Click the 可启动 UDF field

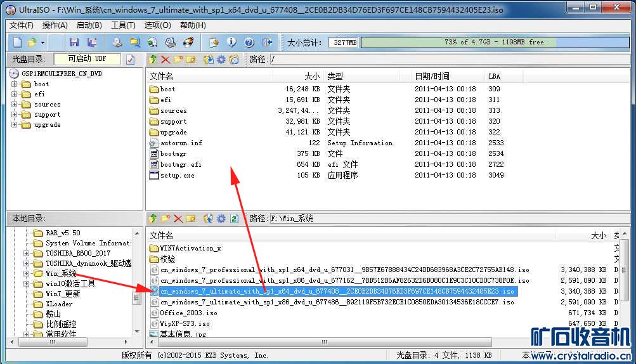click(88, 59)
